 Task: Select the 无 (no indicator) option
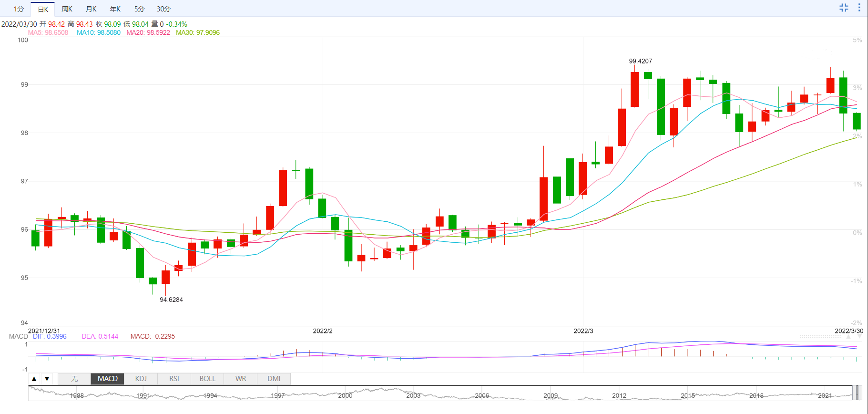point(74,379)
